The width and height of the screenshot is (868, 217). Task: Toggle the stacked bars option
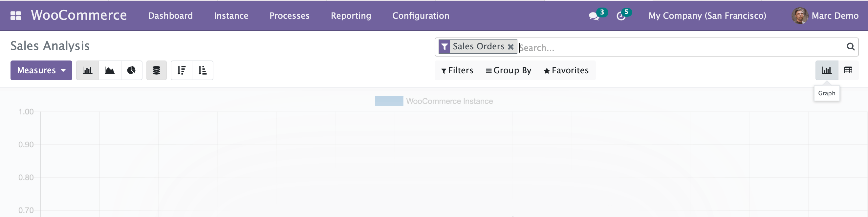point(156,70)
